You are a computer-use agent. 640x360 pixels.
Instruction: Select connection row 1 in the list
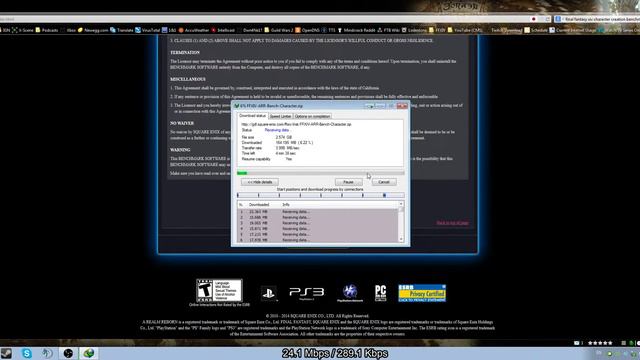point(318,211)
